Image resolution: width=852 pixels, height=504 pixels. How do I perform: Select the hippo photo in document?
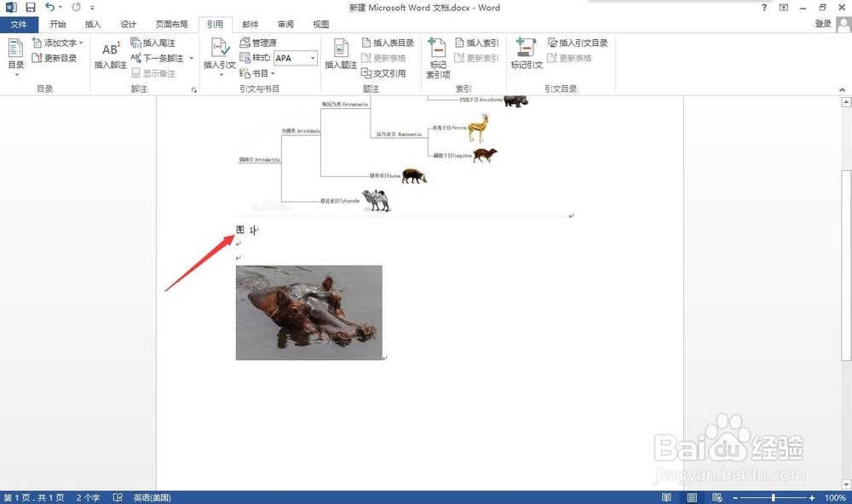[308, 312]
